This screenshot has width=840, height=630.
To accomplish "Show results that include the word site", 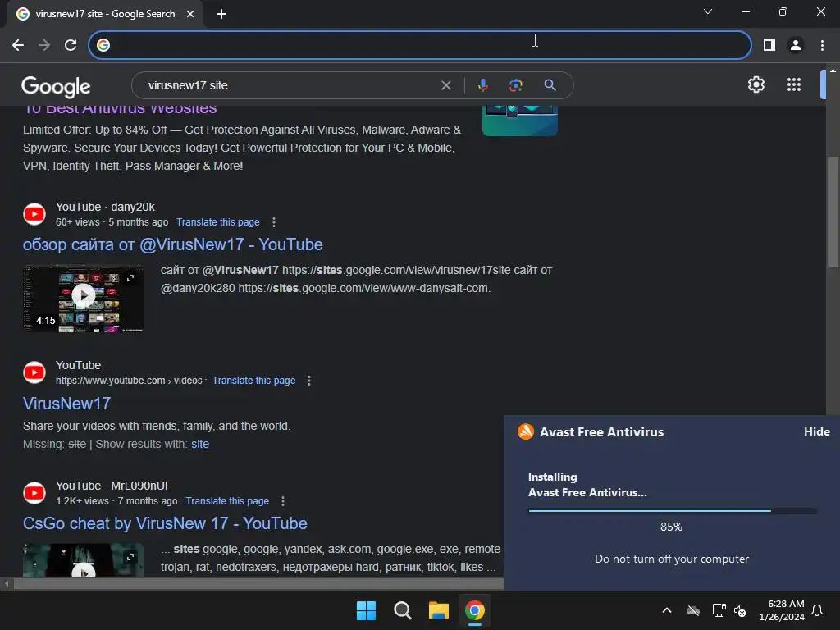I will click(200, 444).
